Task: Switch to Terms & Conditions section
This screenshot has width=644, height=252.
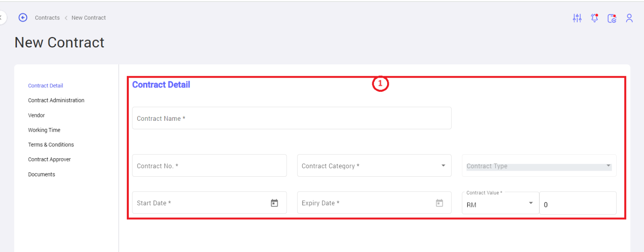Action: [51, 145]
